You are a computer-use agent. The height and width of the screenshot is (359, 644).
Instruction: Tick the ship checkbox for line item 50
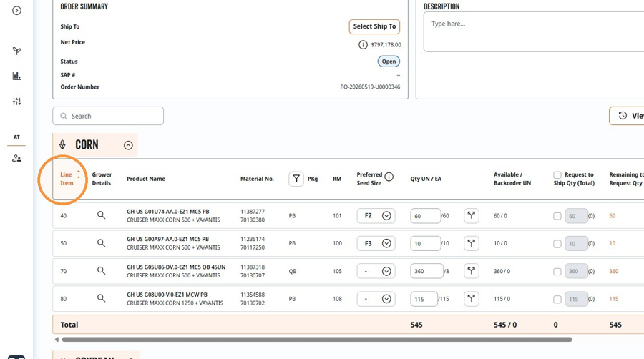pos(557,244)
